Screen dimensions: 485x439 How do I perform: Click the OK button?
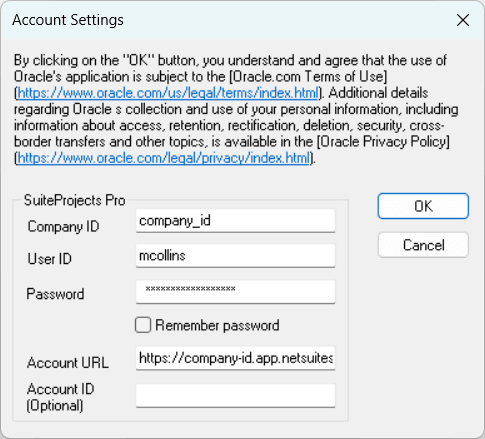(x=423, y=206)
